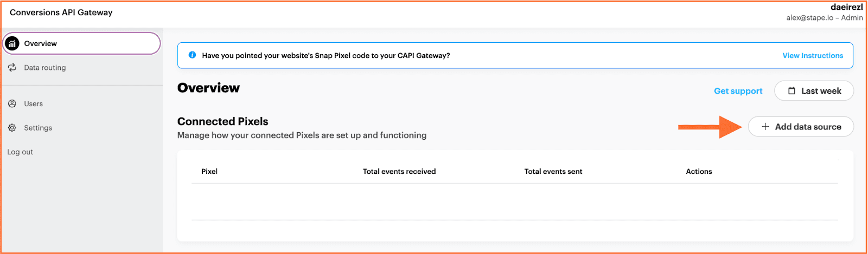
Task: Click the Overview chart icon in sidebar
Action: tap(12, 43)
